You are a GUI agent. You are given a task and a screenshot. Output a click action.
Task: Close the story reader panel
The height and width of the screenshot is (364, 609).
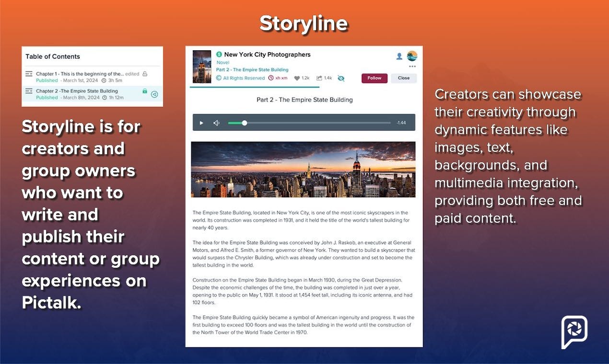404,78
